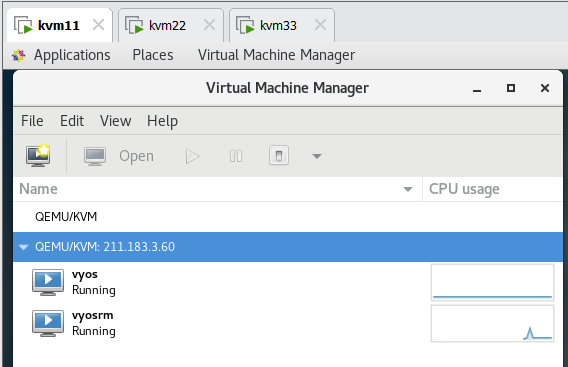Screen dimensions: 568x367
Task: Click the Shut down virtual machine button
Action: 279,156
